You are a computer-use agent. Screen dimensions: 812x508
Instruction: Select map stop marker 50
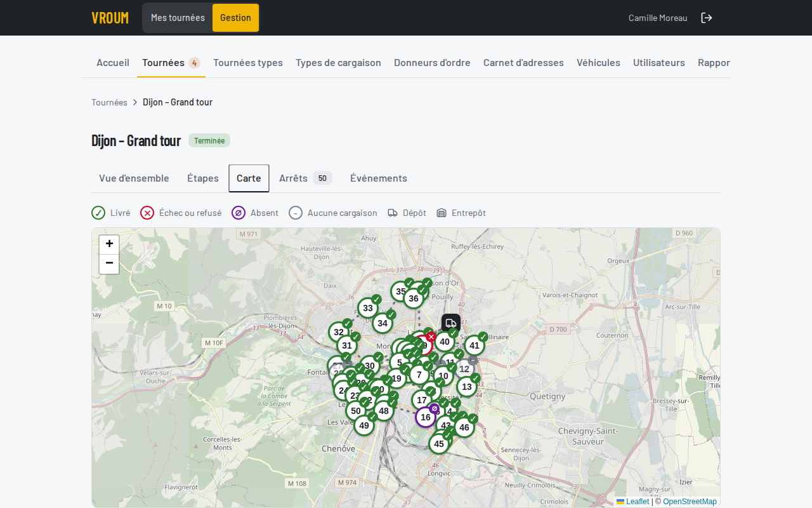click(356, 411)
